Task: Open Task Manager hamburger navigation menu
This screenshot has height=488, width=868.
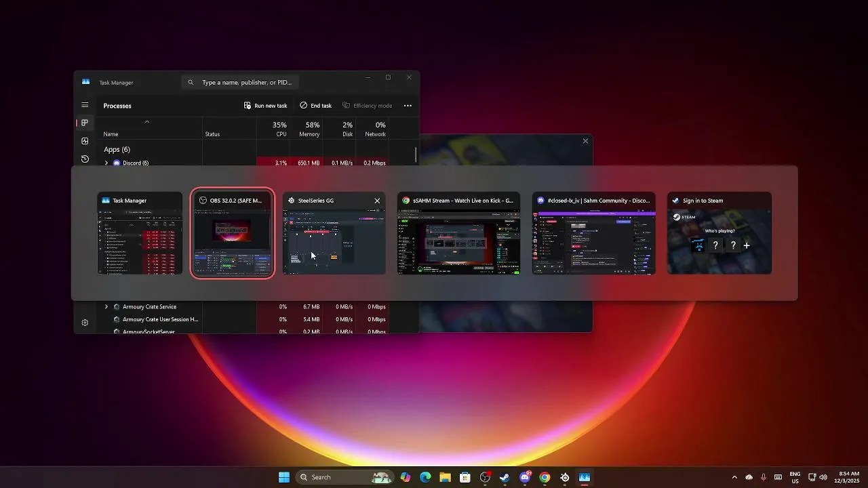Action: click(85, 105)
